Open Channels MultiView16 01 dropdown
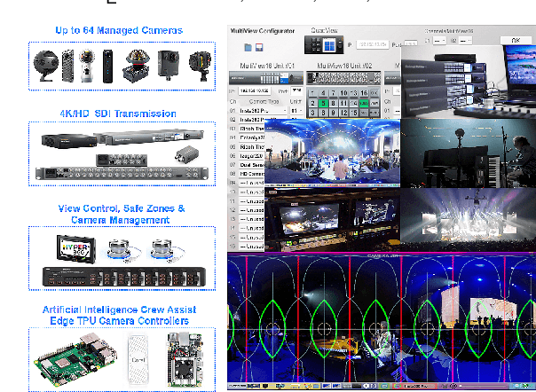The image size is (536, 392). pos(439,41)
